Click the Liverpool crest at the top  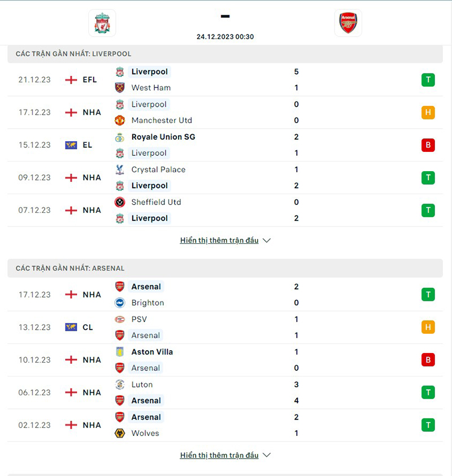[x=102, y=23]
